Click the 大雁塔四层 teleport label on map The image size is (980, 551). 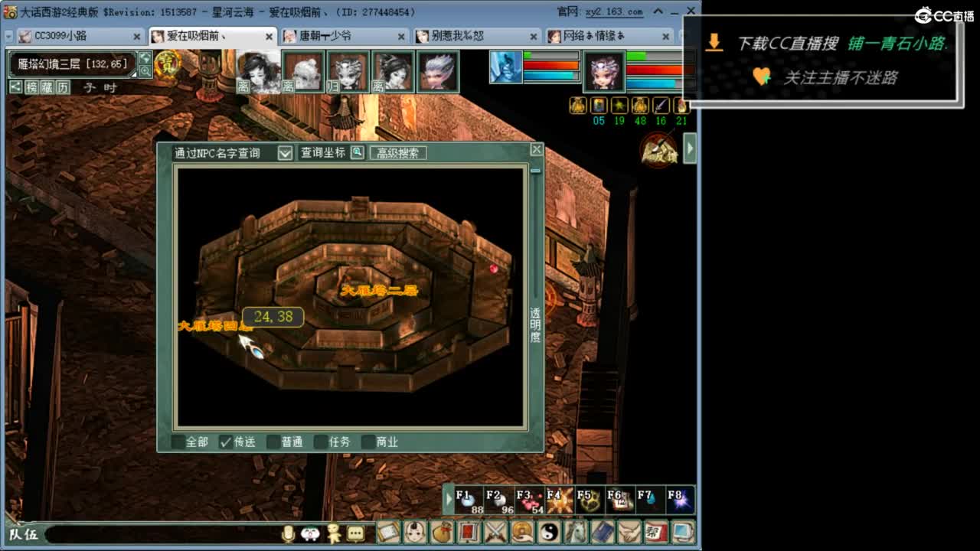pyautogui.click(x=215, y=326)
